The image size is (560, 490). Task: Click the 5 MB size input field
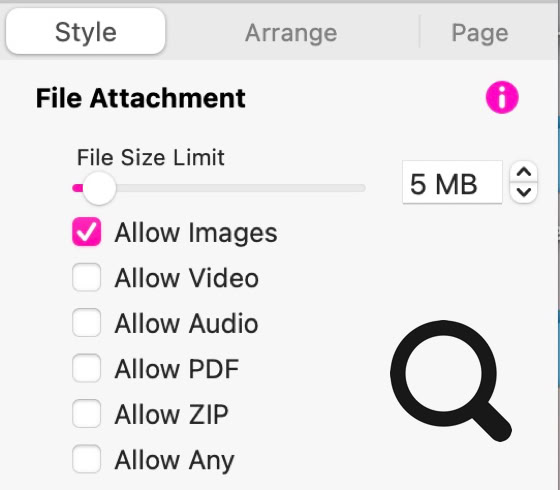tap(452, 182)
